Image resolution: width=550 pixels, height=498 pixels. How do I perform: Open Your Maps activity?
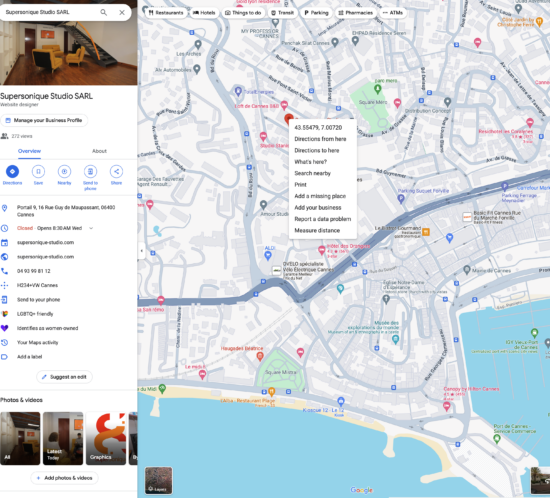pyautogui.click(x=38, y=343)
